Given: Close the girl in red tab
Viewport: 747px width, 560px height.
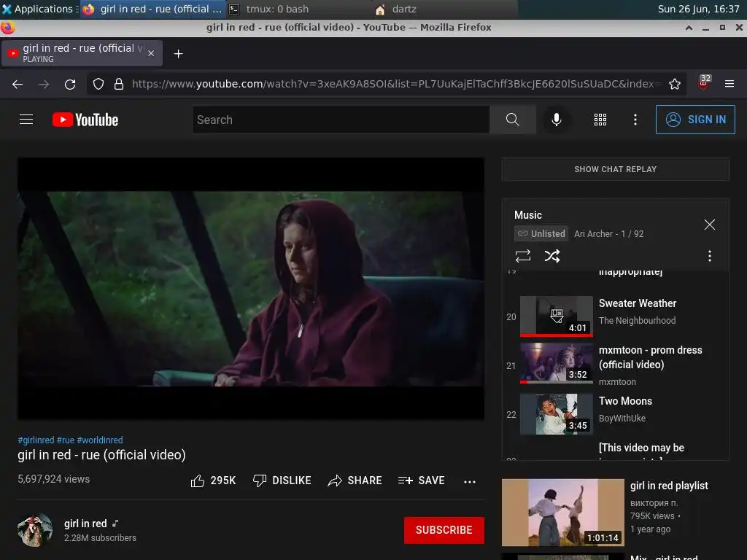Looking at the screenshot, I should point(151,53).
